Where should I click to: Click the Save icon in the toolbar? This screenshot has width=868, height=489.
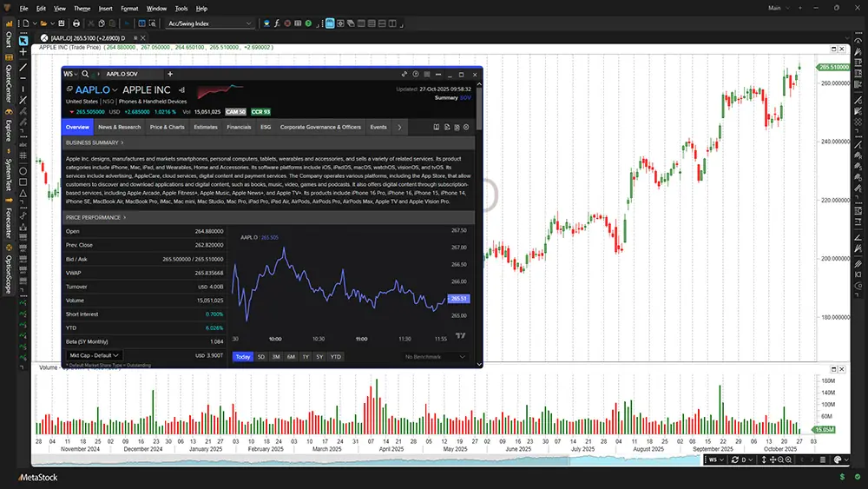(59, 23)
